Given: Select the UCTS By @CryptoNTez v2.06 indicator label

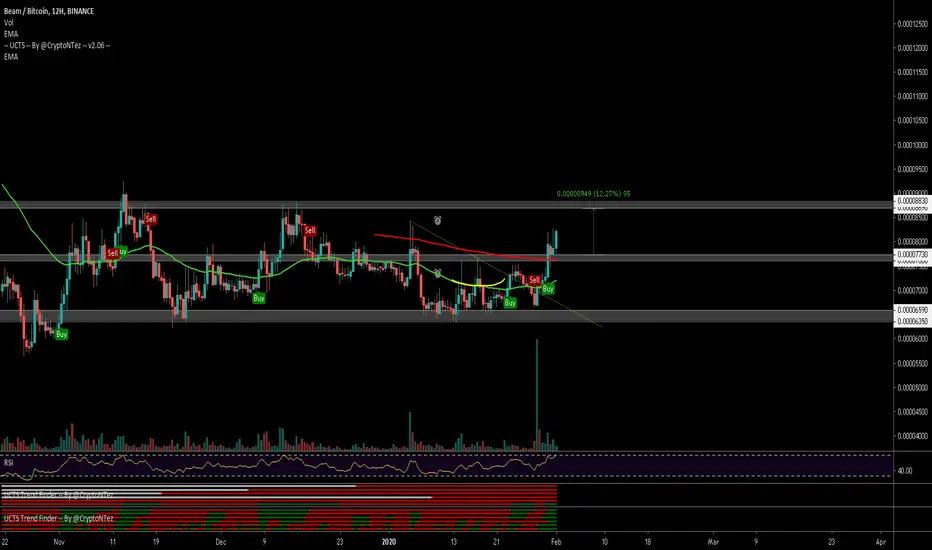Looking at the screenshot, I should 57,45.
